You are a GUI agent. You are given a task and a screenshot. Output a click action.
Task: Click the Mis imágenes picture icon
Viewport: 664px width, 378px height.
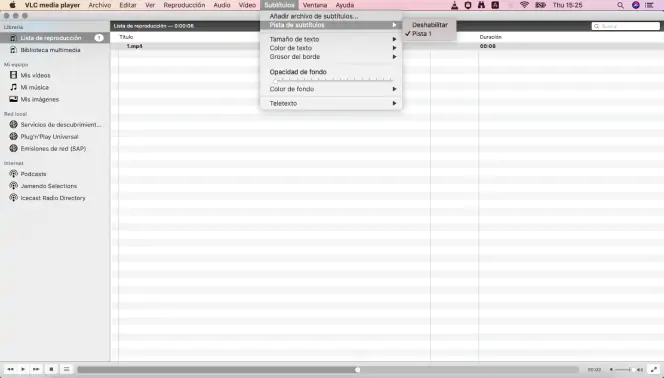point(14,99)
